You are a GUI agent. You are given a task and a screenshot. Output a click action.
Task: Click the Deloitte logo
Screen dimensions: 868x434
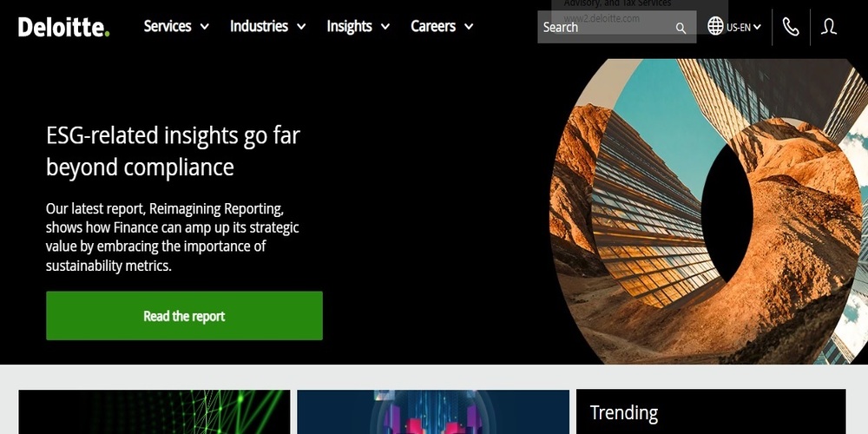pos(63,27)
